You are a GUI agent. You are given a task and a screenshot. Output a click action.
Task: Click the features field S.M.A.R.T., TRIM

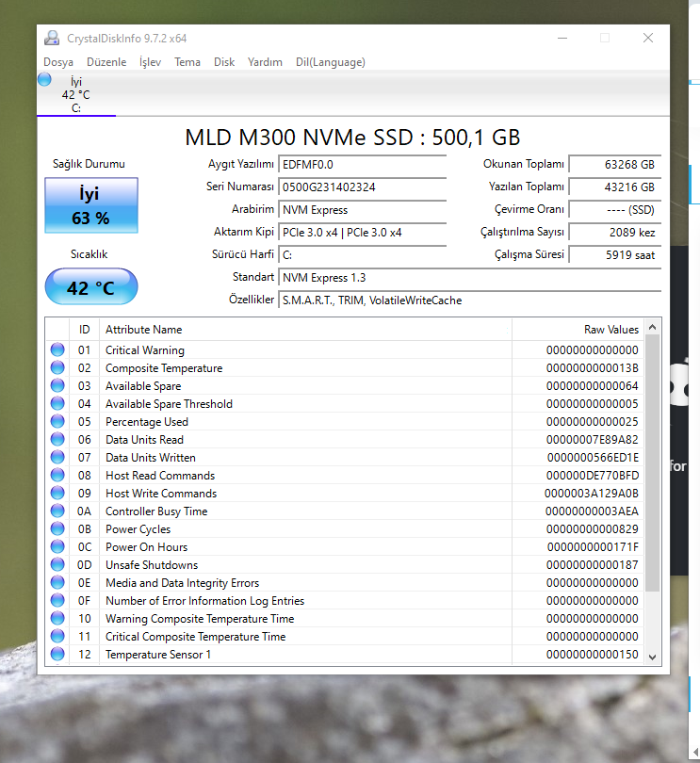(470, 300)
